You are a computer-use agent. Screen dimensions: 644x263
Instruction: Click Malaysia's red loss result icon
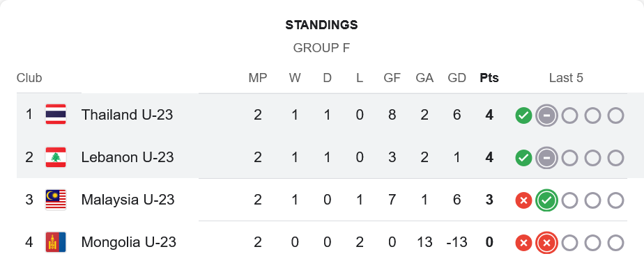(x=523, y=200)
